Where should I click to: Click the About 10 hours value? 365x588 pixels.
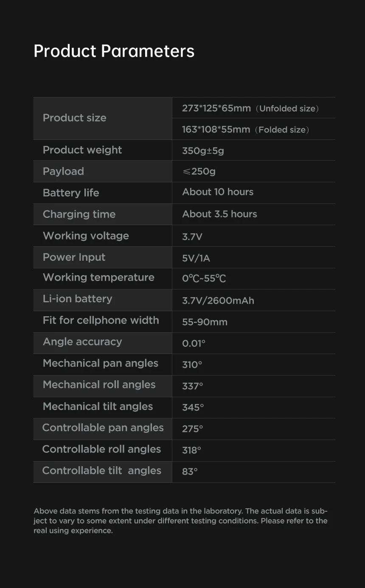(x=218, y=192)
